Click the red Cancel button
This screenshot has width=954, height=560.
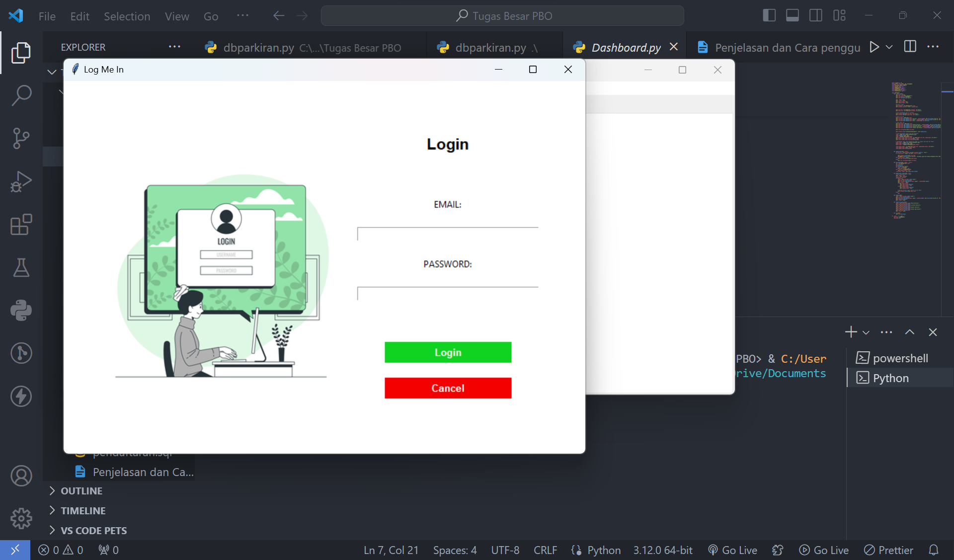tap(448, 388)
